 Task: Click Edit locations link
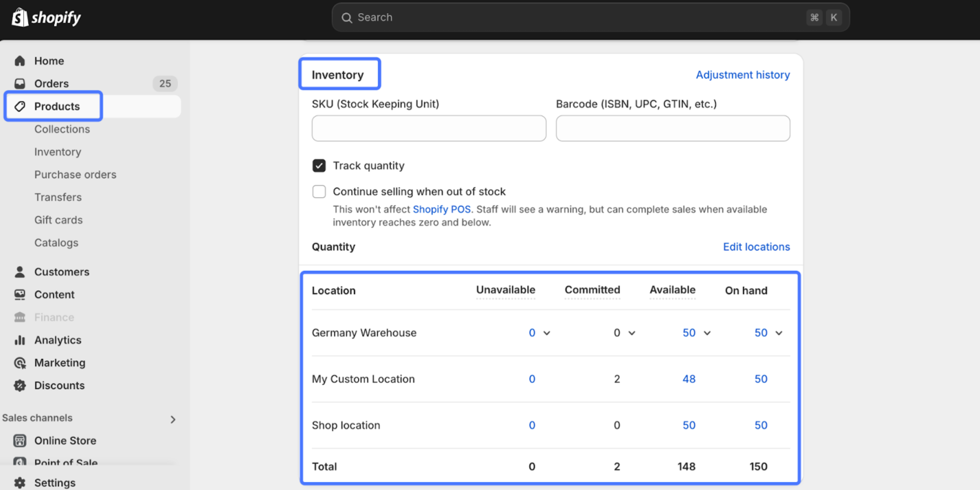pyautogui.click(x=756, y=246)
